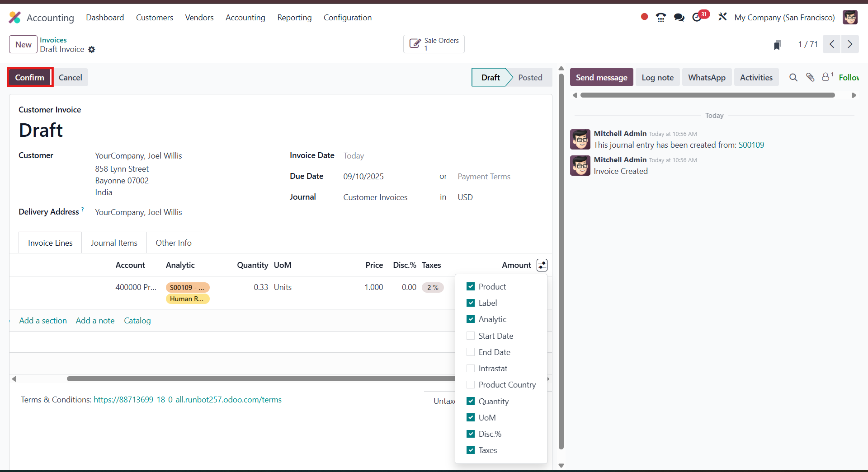Toggle the bookmark icon near the pager
The image size is (868, 472).
(778, 44)
